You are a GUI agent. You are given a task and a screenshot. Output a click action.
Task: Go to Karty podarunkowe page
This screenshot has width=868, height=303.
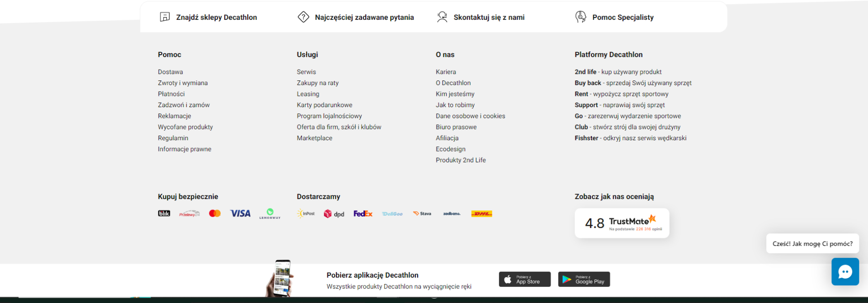(324, 105)
